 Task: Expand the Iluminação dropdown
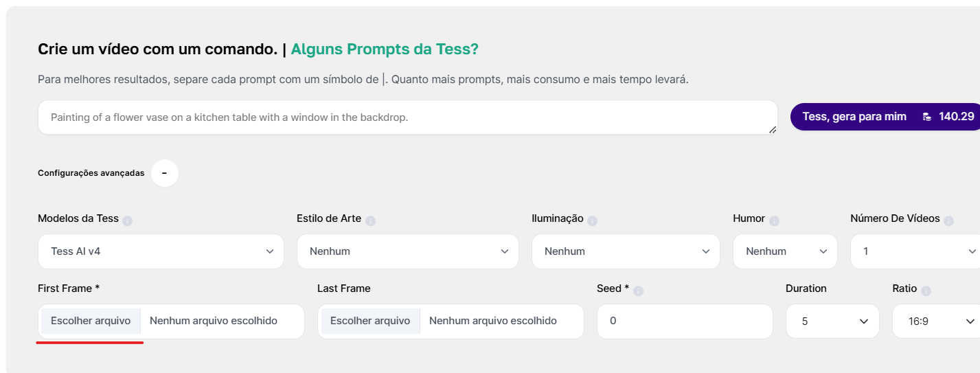click(x=626, y=251)
